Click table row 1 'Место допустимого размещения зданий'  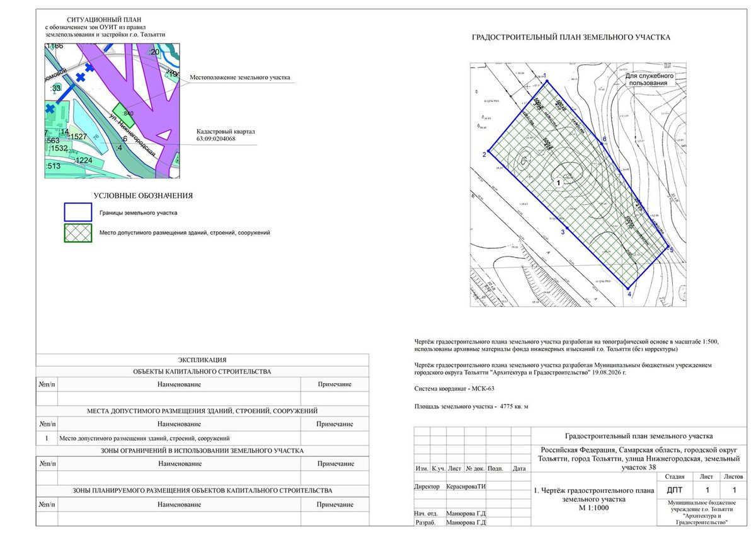(x=202, y=439)
